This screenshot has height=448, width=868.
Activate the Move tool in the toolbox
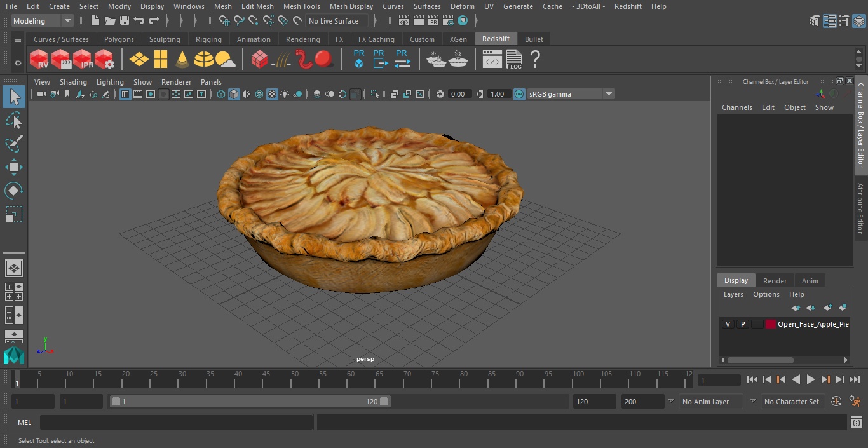click(x=13, y=167)
